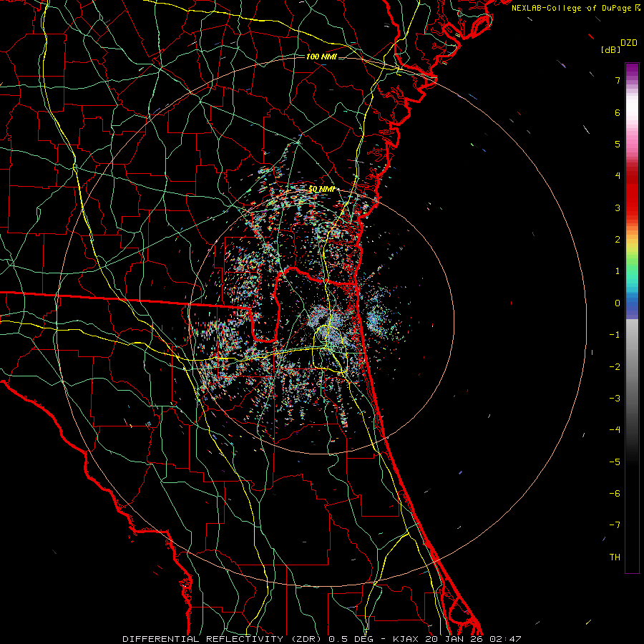
Task: Click the 3 value on the color scale
Action: coord(618,208)
